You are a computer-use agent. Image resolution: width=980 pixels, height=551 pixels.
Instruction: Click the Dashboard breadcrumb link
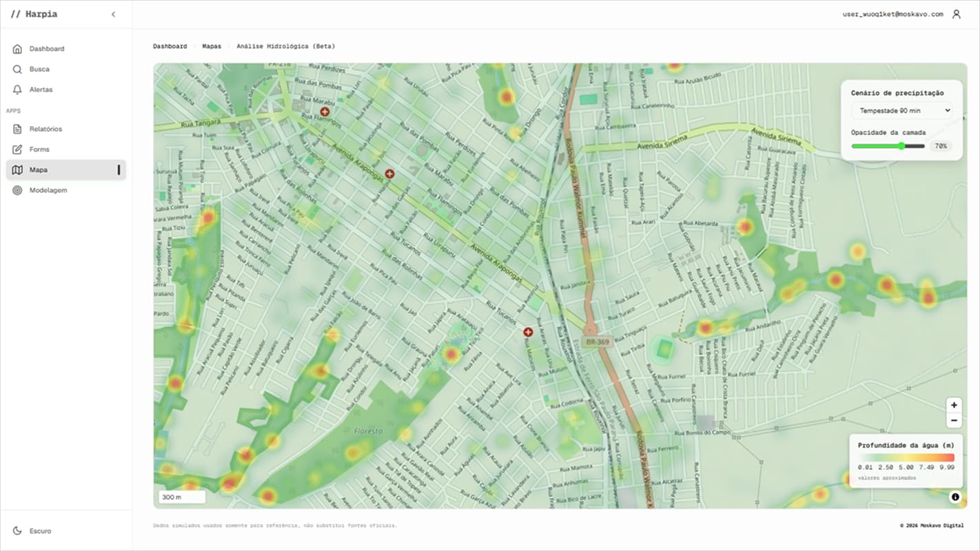pos(170,46)
